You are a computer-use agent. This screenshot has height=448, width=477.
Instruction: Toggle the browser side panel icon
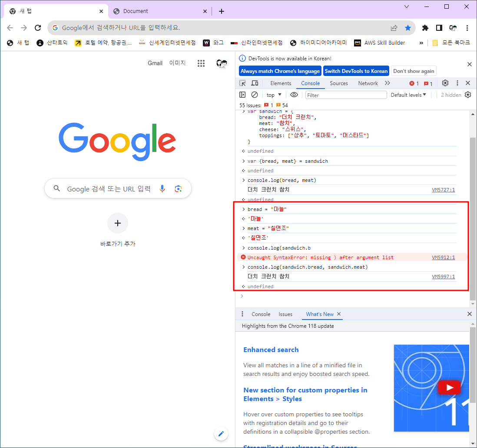pos(439,28)
